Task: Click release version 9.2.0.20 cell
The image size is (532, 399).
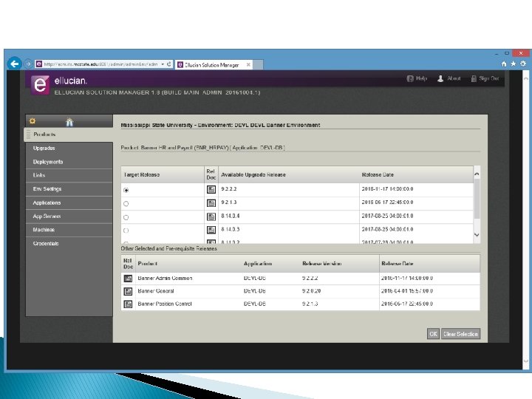Action: [312, 291]
